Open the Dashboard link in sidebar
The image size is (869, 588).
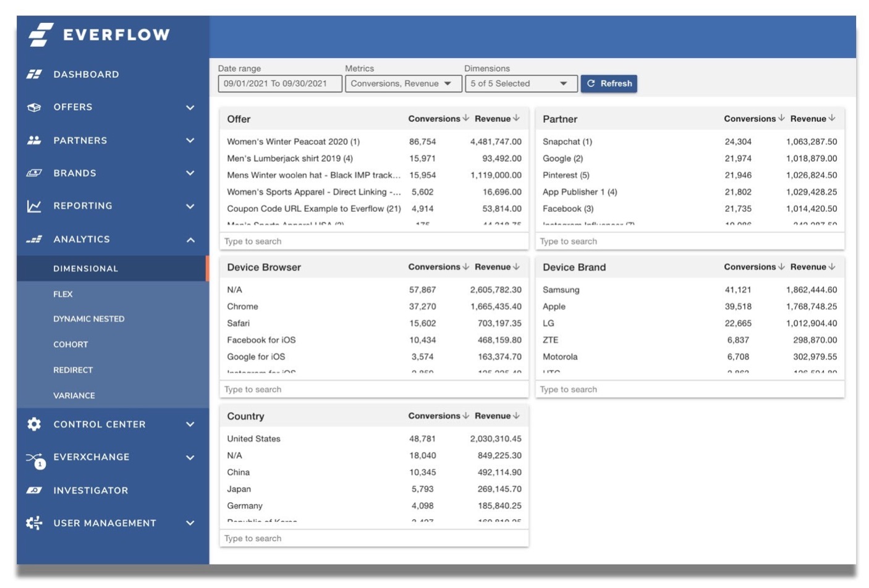point(86,74)
